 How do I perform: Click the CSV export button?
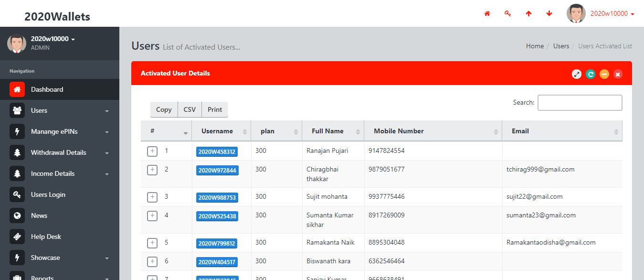(190, 109)
